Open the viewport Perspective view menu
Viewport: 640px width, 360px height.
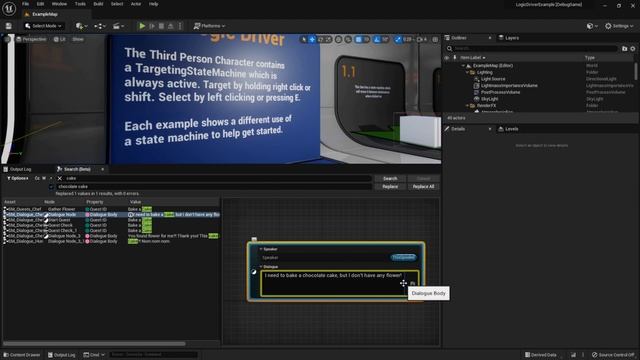pos(31,39)
